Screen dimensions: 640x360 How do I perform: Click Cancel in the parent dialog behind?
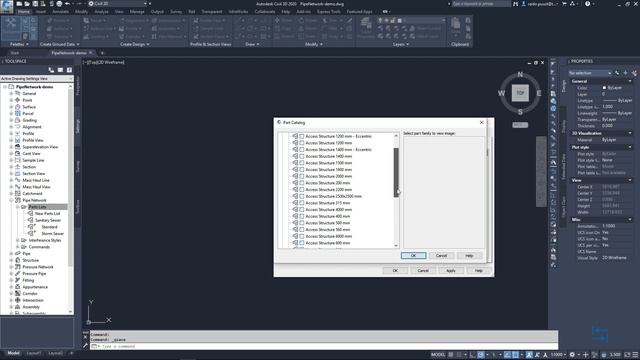[423, 271]
